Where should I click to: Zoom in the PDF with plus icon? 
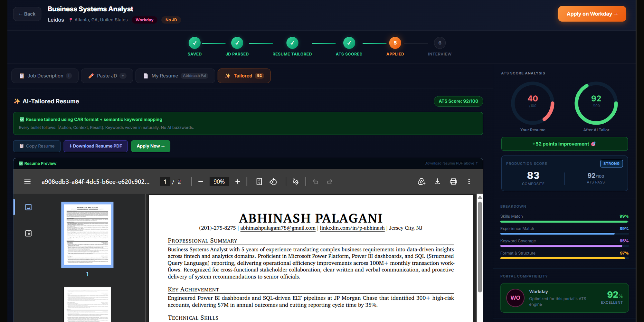238,182
